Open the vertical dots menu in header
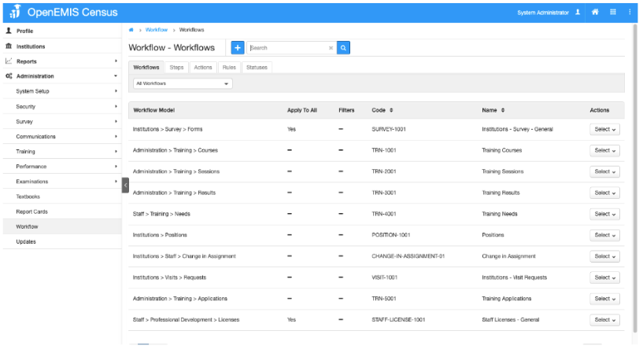This screenshot has width=643, height=364. click(x=630, y=13)
